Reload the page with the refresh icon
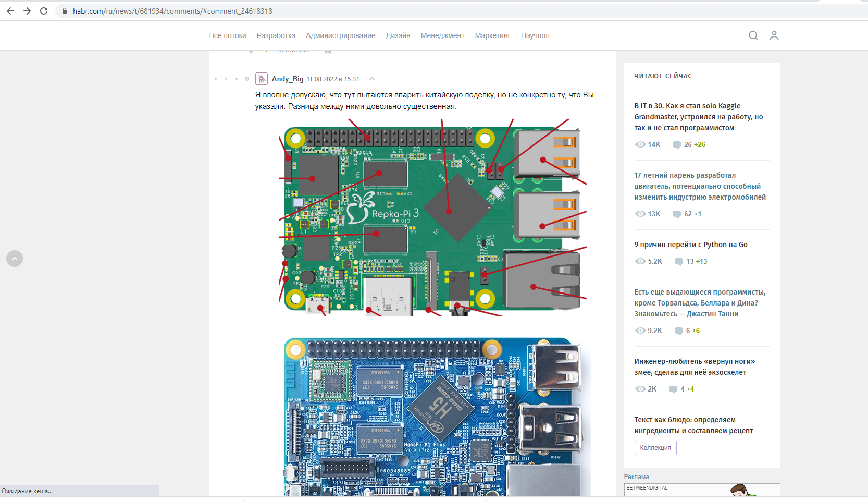Screen dimensions: 868x501 click(44, 11)
